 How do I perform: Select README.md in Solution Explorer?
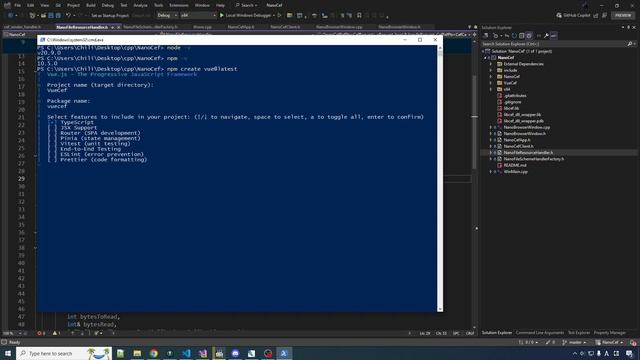click(x=515, y=165)
